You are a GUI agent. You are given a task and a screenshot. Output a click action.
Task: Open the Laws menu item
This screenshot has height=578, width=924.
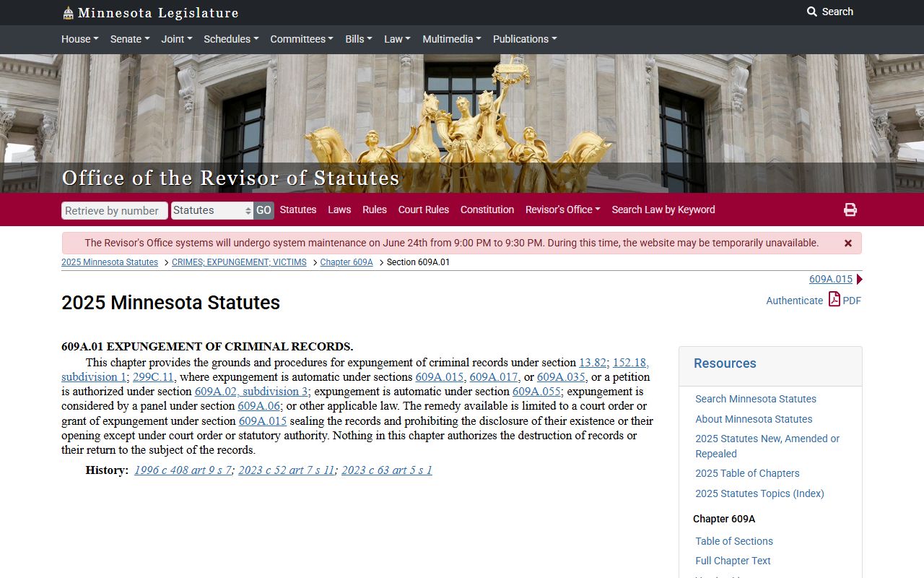[339, 210]
